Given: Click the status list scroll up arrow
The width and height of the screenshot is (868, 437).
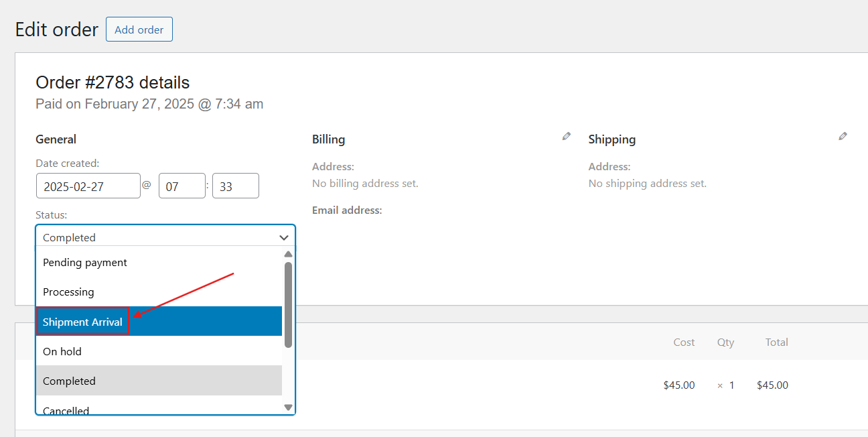Looking at the screenshot, I should [x=288, y=255].
